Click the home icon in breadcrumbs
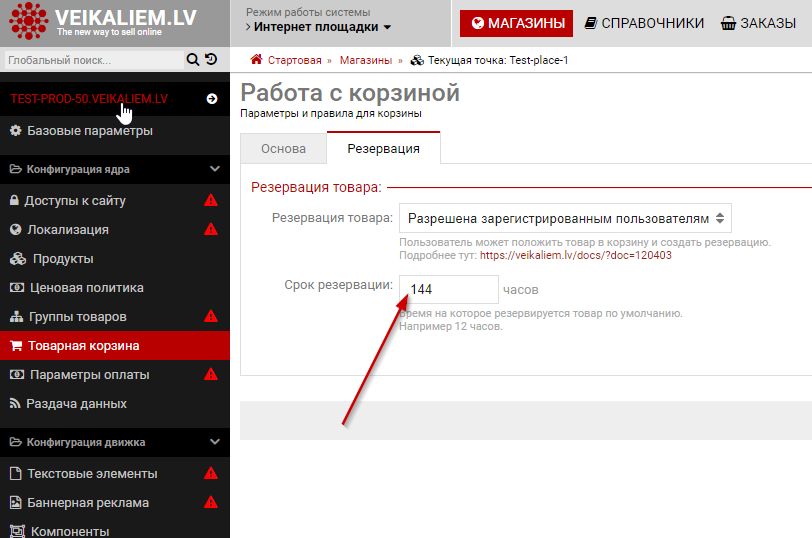This screenshot has width=812, height=538. point(257,60)
